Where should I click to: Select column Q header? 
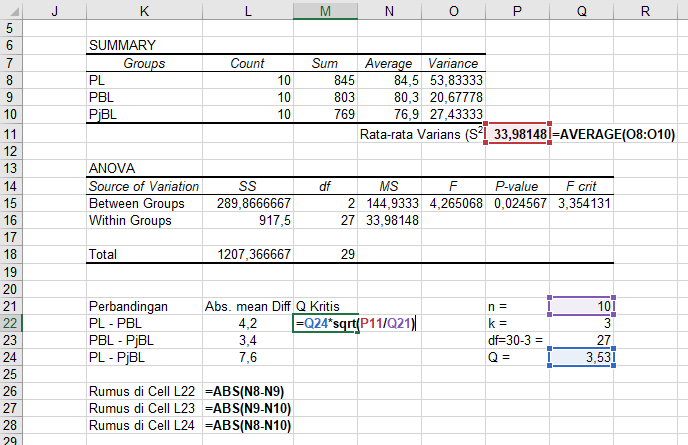(579, 11)
